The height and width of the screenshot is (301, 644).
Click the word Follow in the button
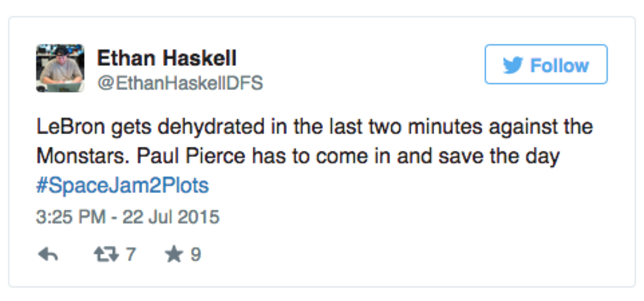click(560, 65)
